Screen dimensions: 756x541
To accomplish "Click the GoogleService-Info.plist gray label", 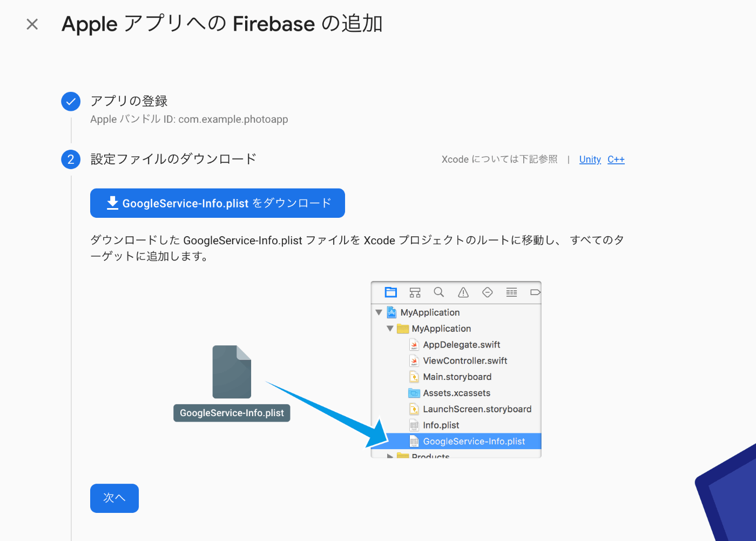I will pyautogui.click(x=232, y=413).
